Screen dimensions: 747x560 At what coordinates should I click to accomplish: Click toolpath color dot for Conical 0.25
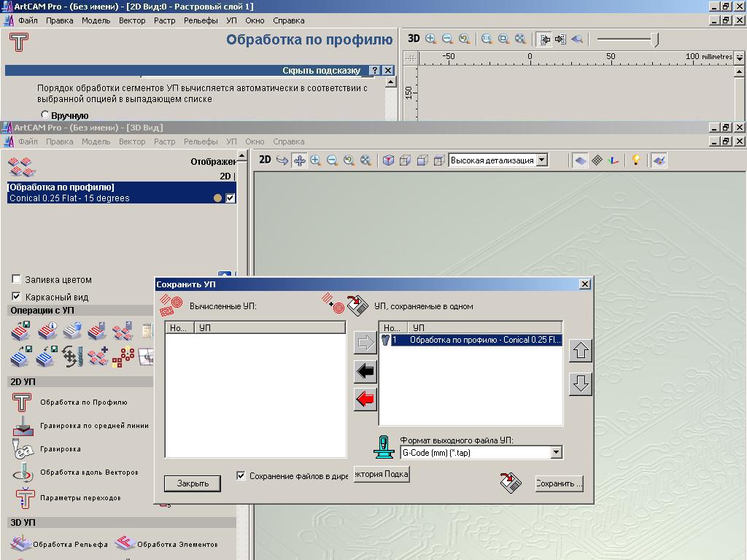(217, 198)
